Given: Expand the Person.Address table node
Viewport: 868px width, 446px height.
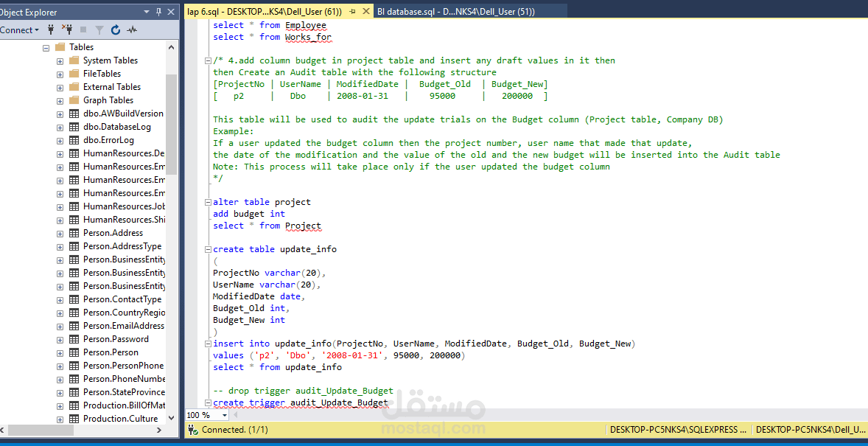Looking at the screenshot, I should [60, 233].
